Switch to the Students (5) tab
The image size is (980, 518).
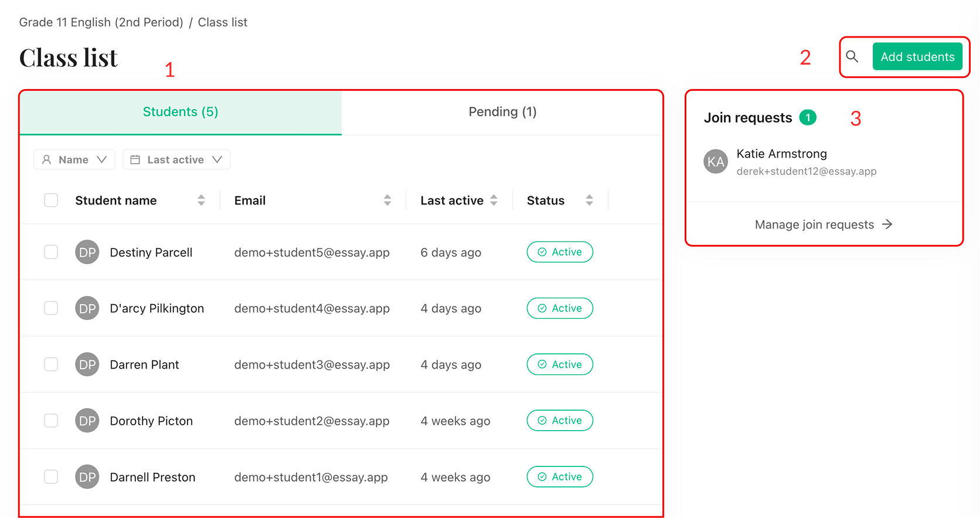(x=181, y=112)
